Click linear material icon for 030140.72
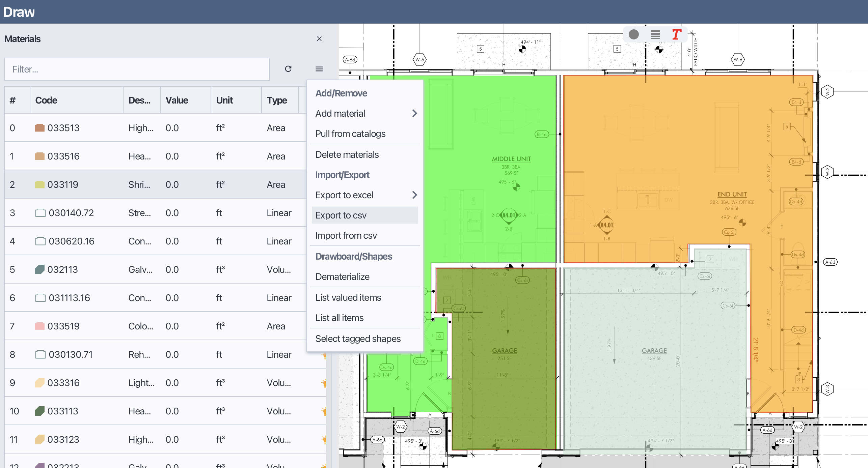The width and height of the screenshot is (868, 468). pos(40,213)
